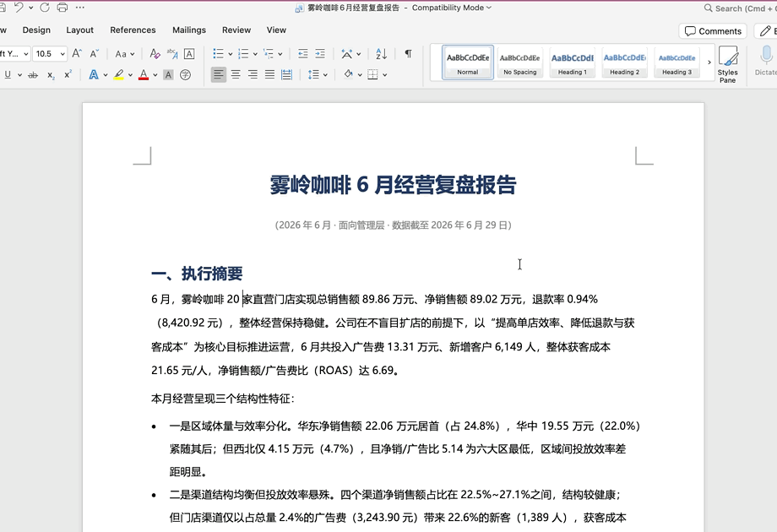Toggle superscript formatting
The width and height of the screenshot is (777, 532).
(68, 75)
